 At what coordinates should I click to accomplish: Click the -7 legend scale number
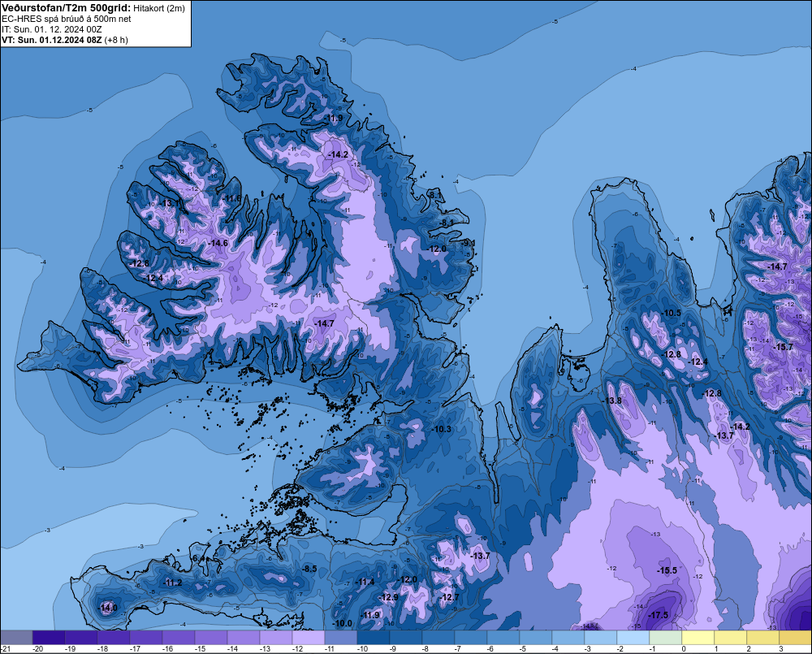coord(457,649)
